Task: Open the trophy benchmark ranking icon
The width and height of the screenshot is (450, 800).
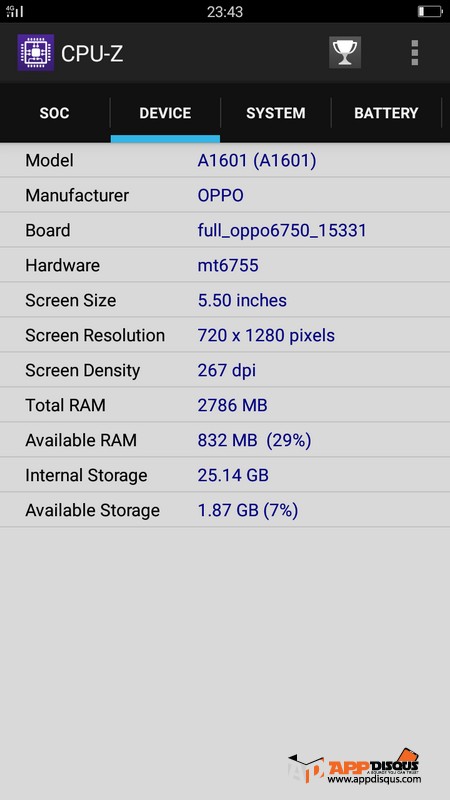Action: (x=345, y=52)
